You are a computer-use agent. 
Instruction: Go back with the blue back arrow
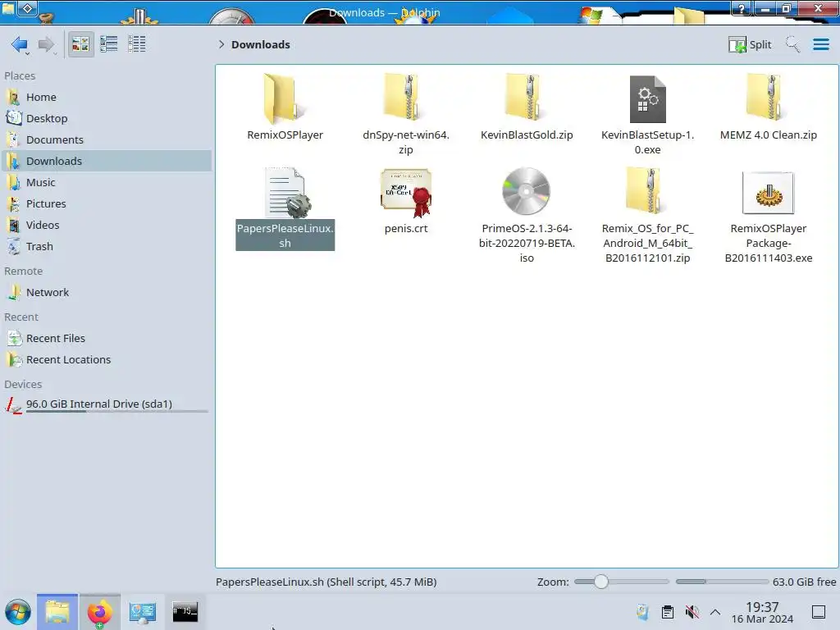coord(20,44)
